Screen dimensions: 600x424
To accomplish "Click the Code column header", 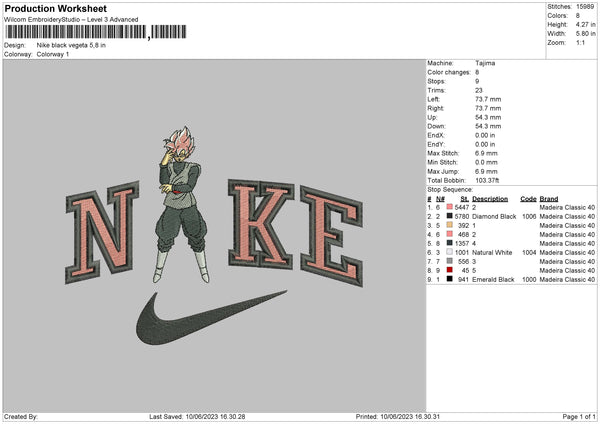I will (x=528, y=199).
